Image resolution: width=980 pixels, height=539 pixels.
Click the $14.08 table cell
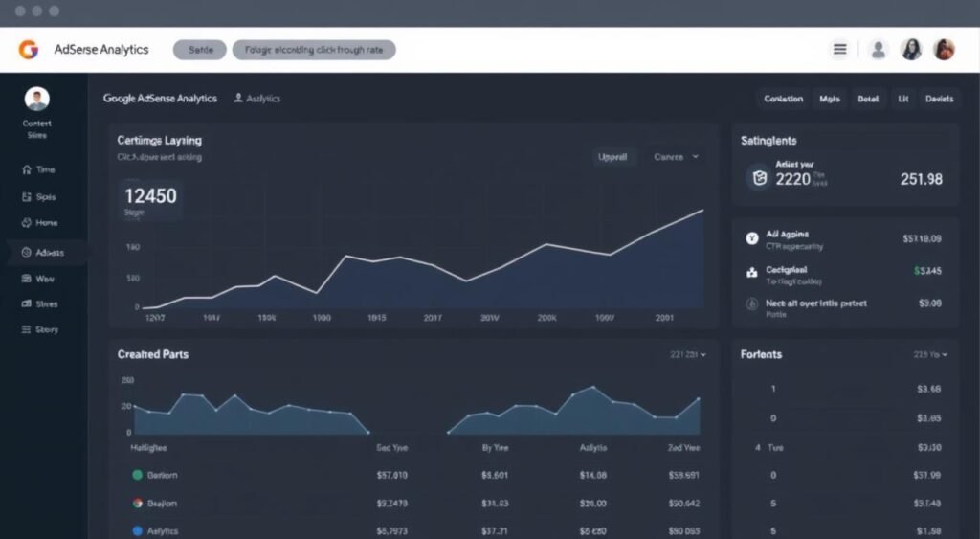click(x=593, y=475)
